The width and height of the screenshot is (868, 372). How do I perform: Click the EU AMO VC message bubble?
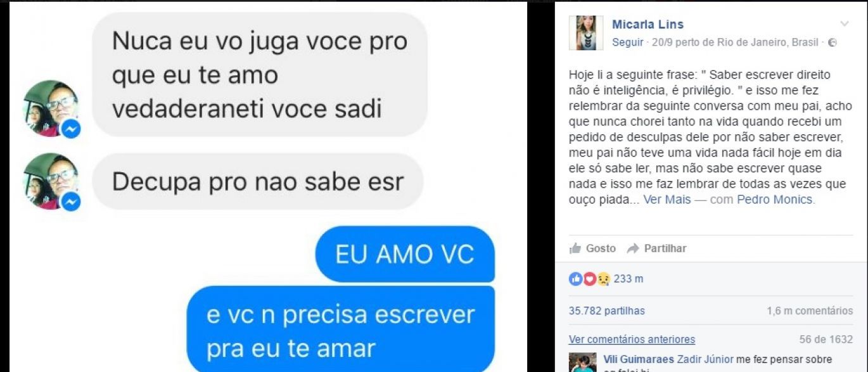pyautogui.click(x=405, y=254)
